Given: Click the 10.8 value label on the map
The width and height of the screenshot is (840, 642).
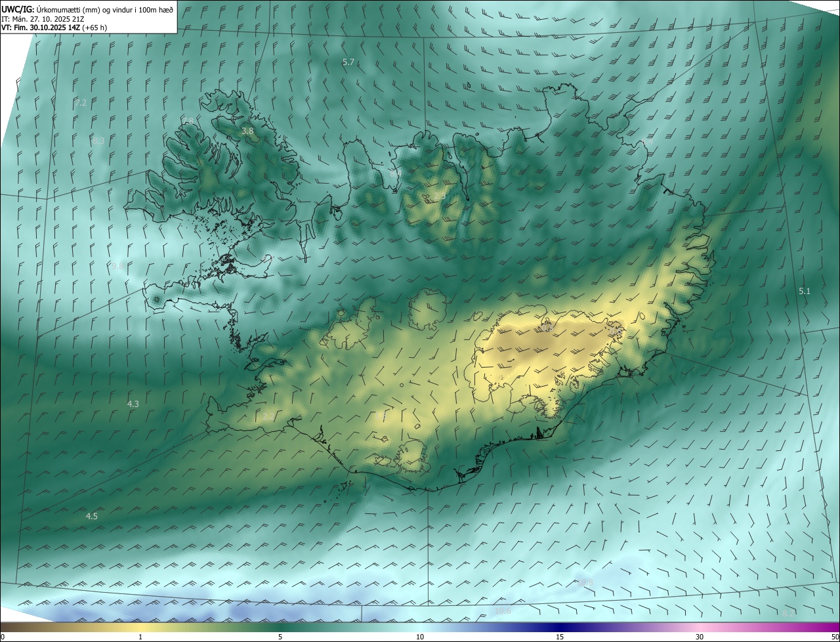Looking at the screenshot, I should click(x=585, y=582).
